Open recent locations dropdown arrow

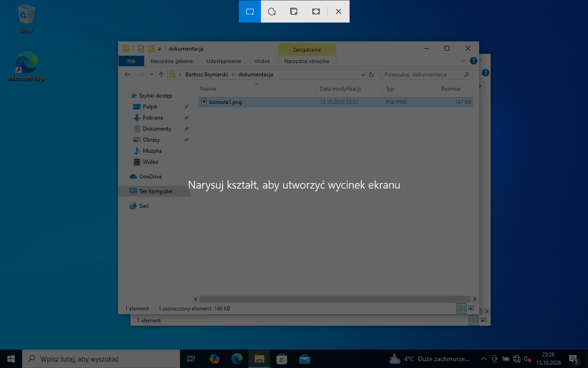(x=152, y=75)
